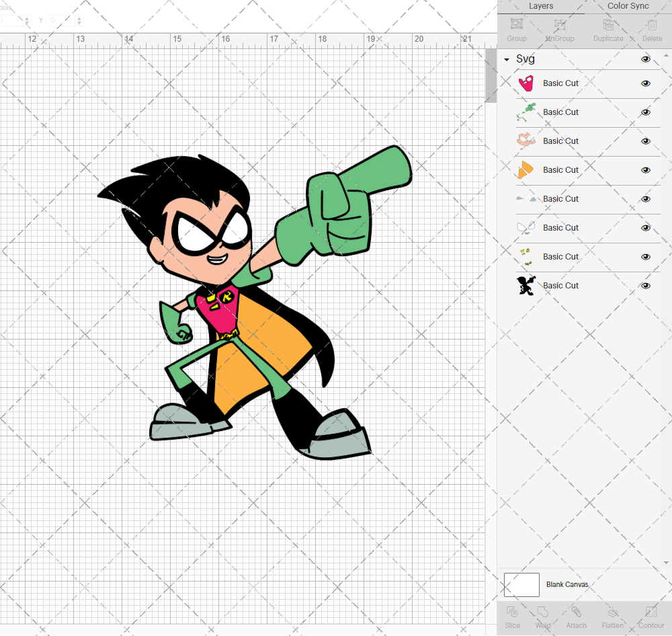
Task: Select the peach skin layer thumbnail
Action: coord(526,141)
